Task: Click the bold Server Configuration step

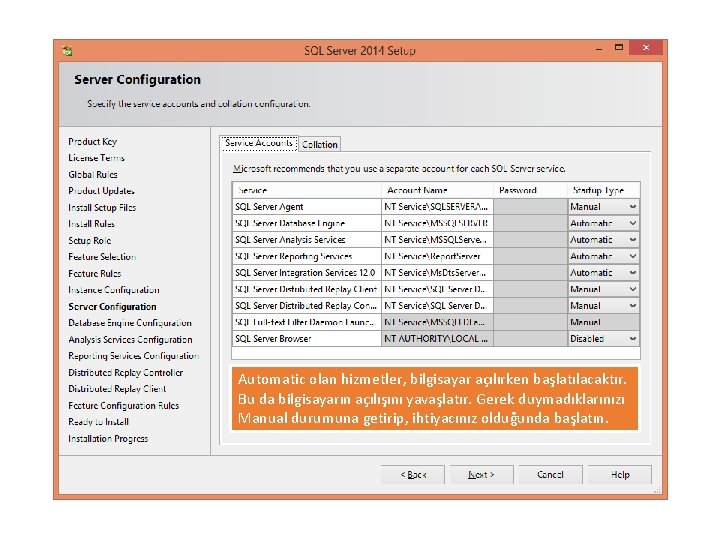Action: (x=112, y=307)
